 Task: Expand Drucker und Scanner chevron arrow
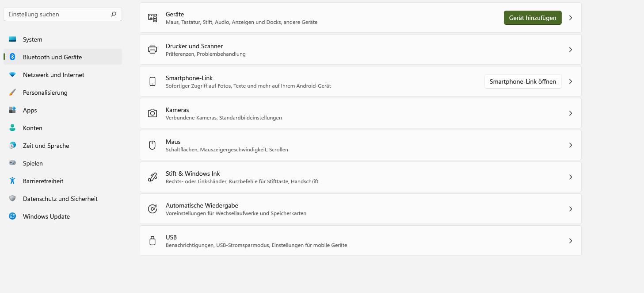tap(571, 50)
